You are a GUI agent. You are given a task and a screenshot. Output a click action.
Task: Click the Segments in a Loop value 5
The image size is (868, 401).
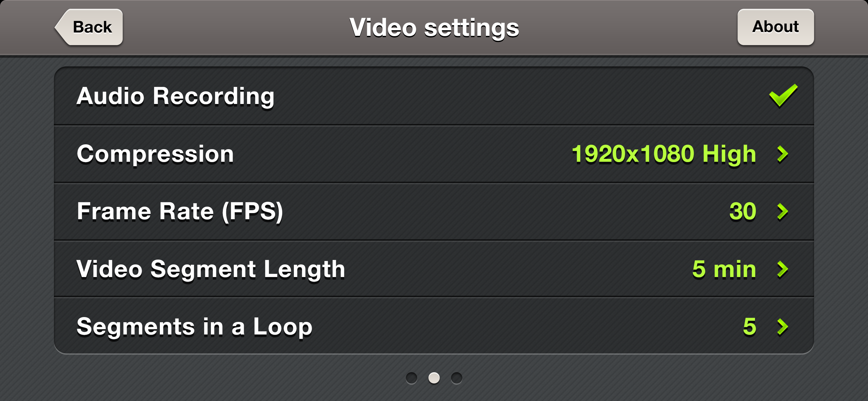(749, 326)
